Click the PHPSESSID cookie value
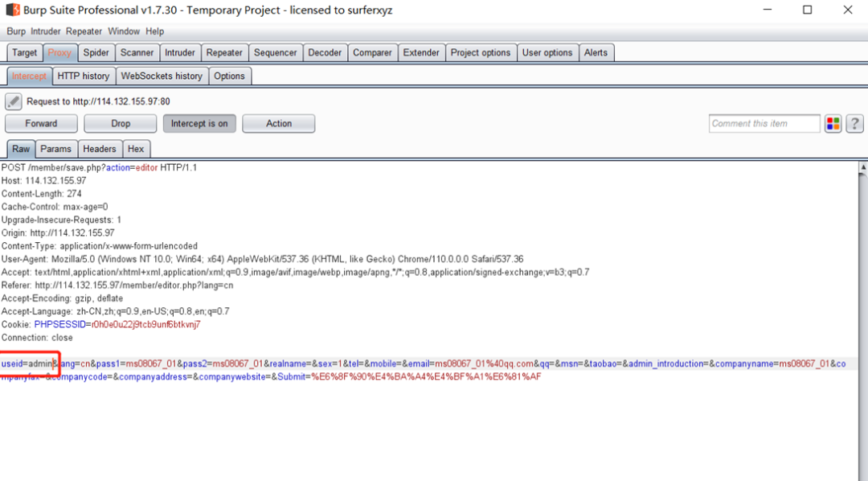 pyautogui.click(x=146, y=324)
